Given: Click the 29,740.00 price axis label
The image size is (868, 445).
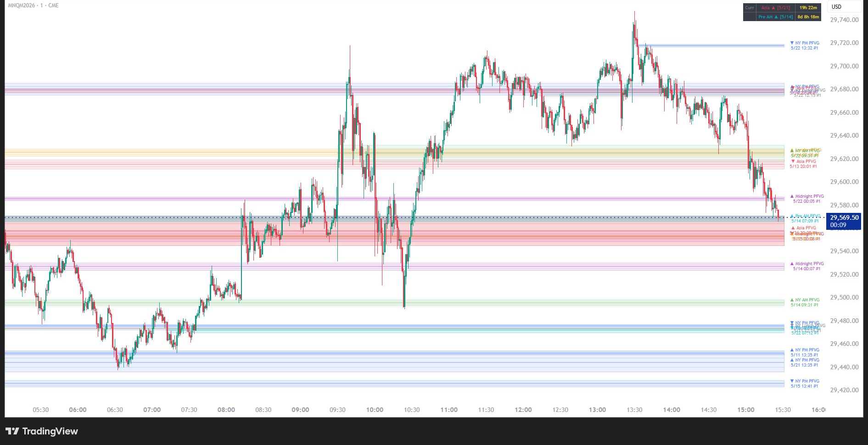Looking at the screenshot, I should pyautogui.click(x=844, y=20).
